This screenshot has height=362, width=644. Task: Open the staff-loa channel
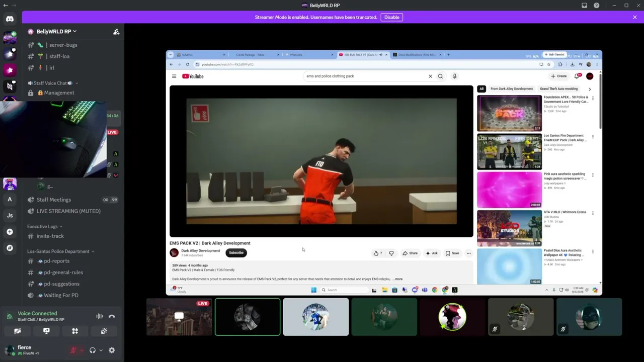[x=73, y=56]
